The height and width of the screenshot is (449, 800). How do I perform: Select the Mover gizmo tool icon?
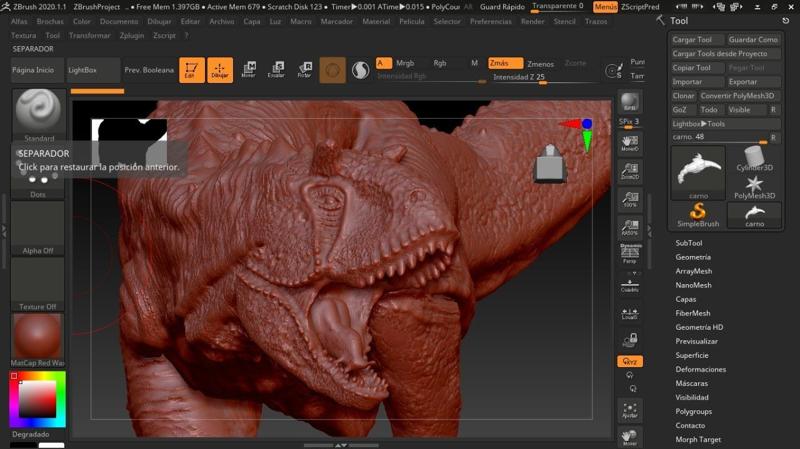coord(248,70)
